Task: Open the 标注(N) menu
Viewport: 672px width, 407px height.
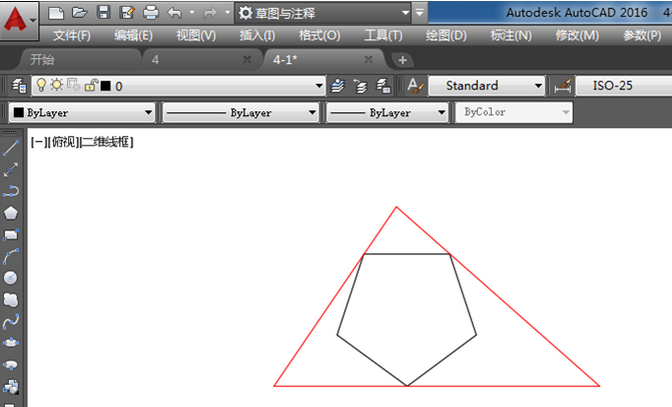Action: point(511,35)
